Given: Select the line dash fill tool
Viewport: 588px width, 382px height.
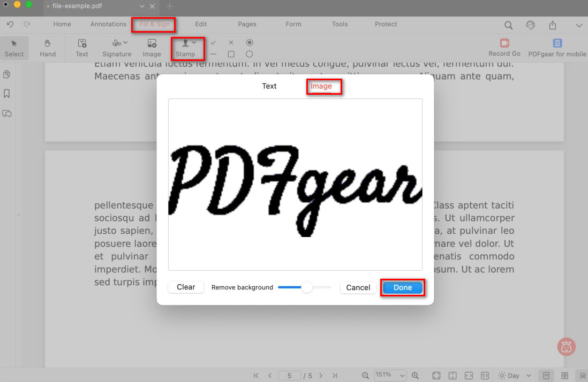Looking at the screenshot, I should click(213, 55).
